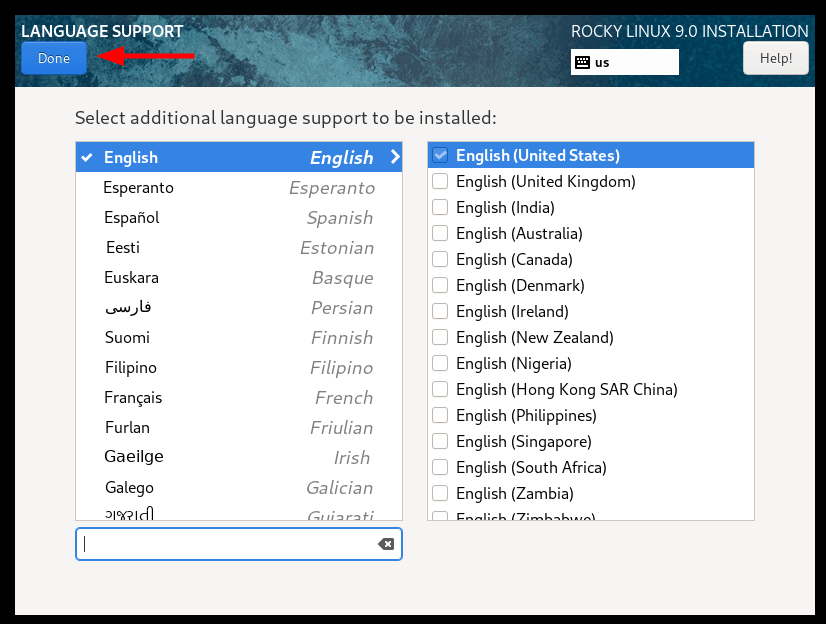Image resolution: width=826 pixels, height=624 pixels.
Task: Check English (Nigeria) checkbox
Action: pos(440,363)
